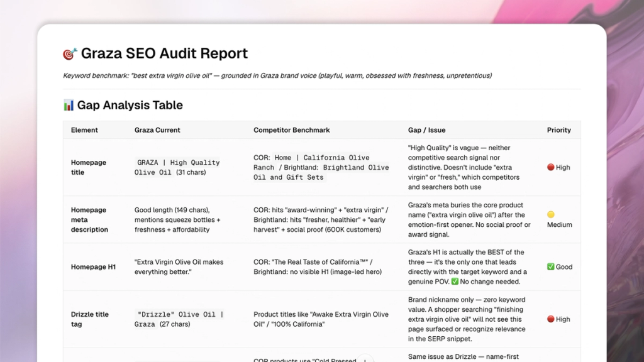
Task: Click the gap text starting '"High Quality" is vague'
Action: coord(464,167)
